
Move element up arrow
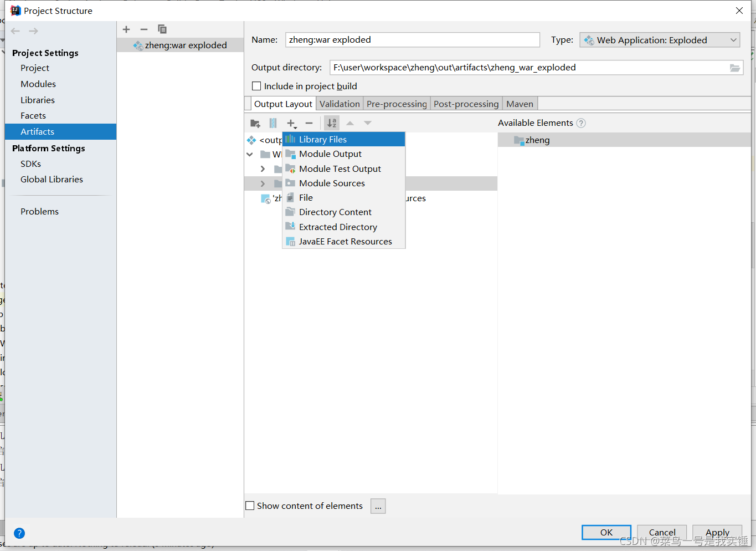coord(350,123)
